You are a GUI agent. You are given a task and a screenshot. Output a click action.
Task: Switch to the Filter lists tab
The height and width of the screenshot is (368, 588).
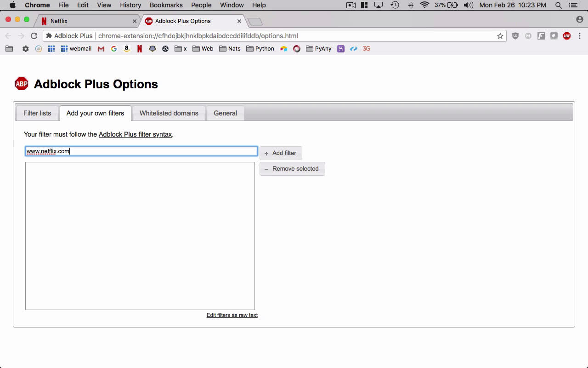[37, 113]
